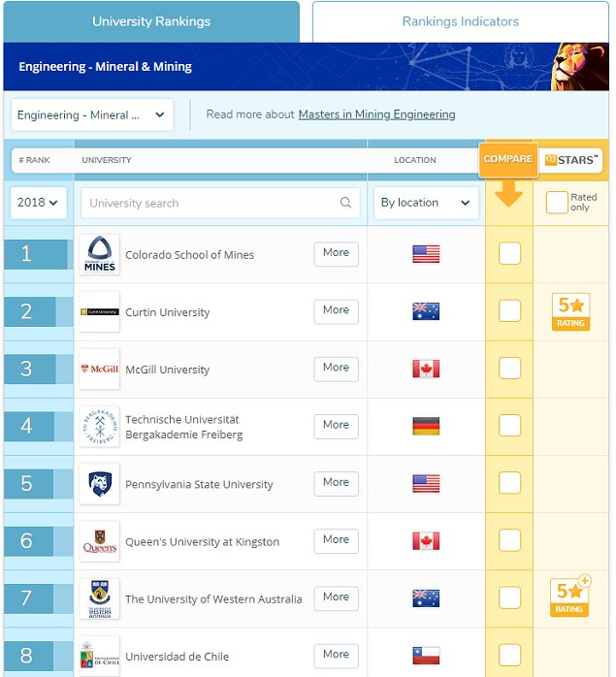Click the Colorado School of Mines logo
The image size is (616, 677).
(99, 254)
